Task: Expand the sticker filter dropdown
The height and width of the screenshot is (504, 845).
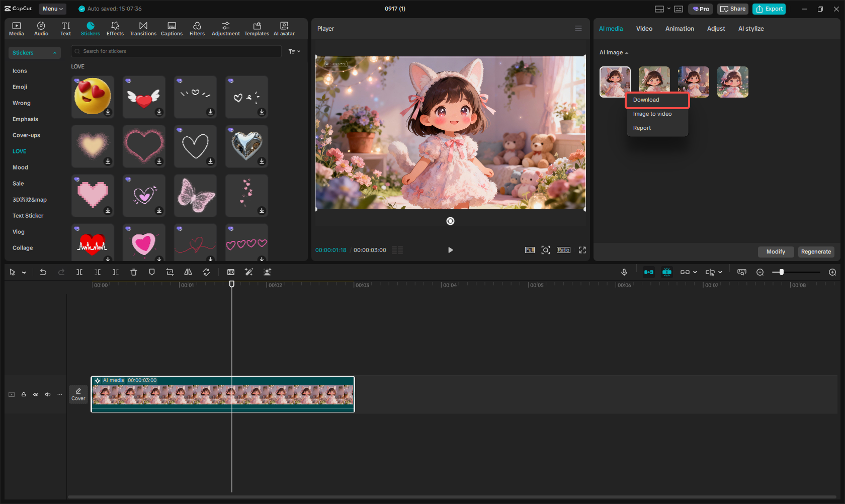Action: [294, 51]
